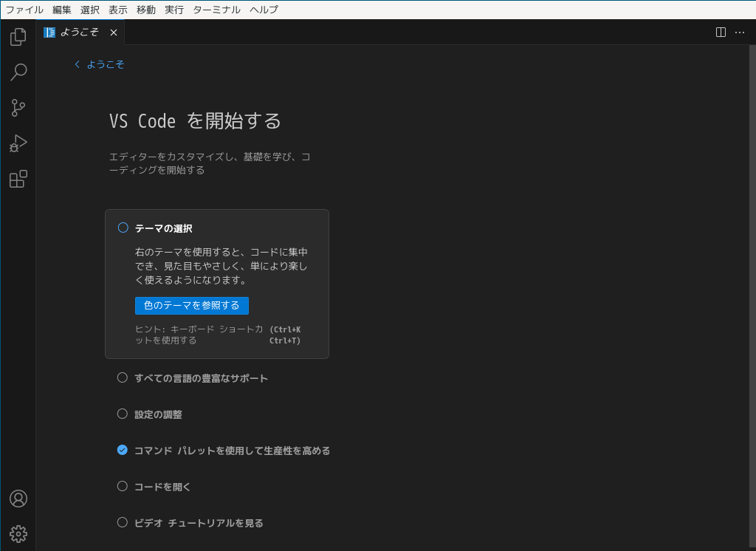Open the Search view icon

pyautogui.click(x=18, y=72)
